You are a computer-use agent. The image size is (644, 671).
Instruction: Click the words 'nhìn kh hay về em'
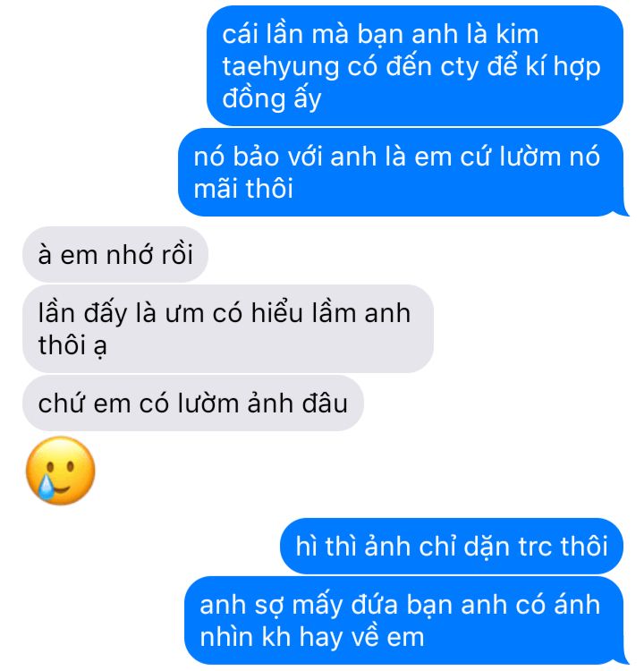(x=312, y=637)
